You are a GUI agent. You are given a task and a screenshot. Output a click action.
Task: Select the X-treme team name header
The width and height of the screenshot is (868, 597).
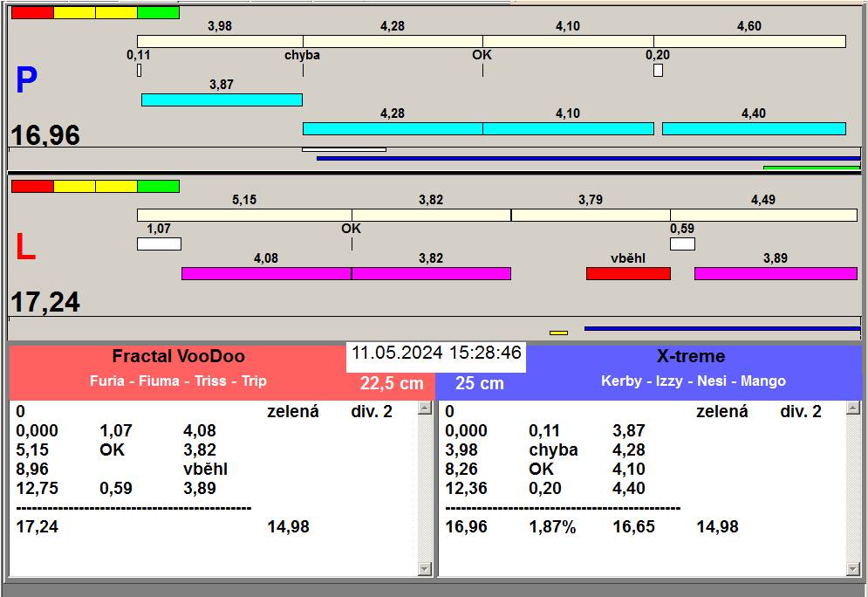[x=691, y=356]
